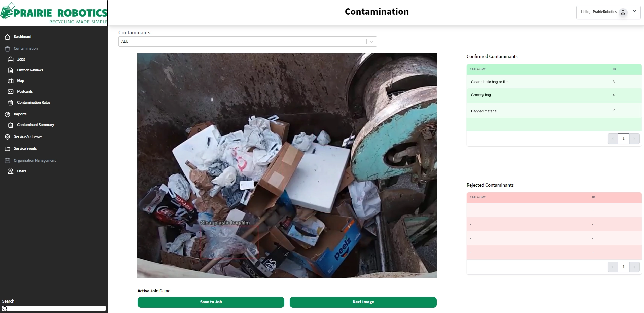
Task: Select the Grocery bag row
Action: coord(554,95)
